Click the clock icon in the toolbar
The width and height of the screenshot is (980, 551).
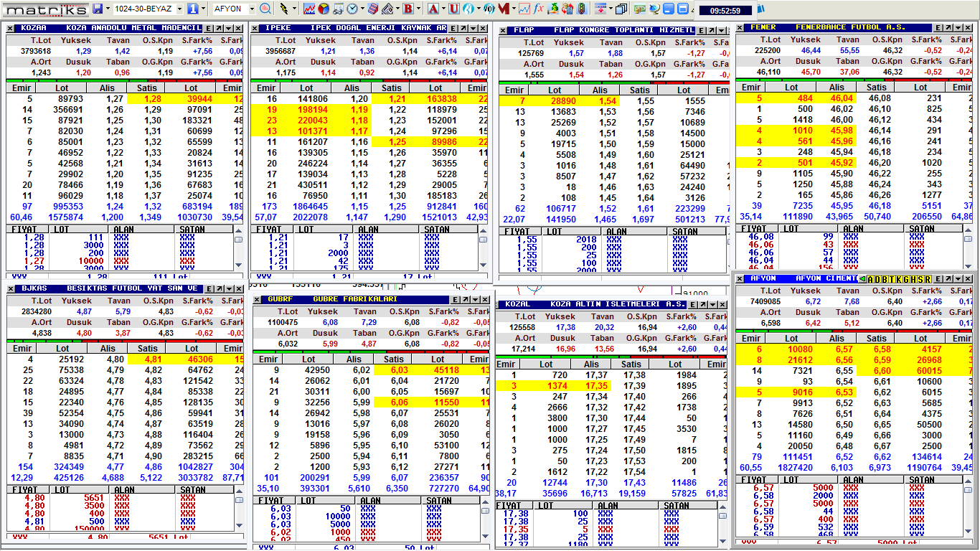click(x=352, y=9)
